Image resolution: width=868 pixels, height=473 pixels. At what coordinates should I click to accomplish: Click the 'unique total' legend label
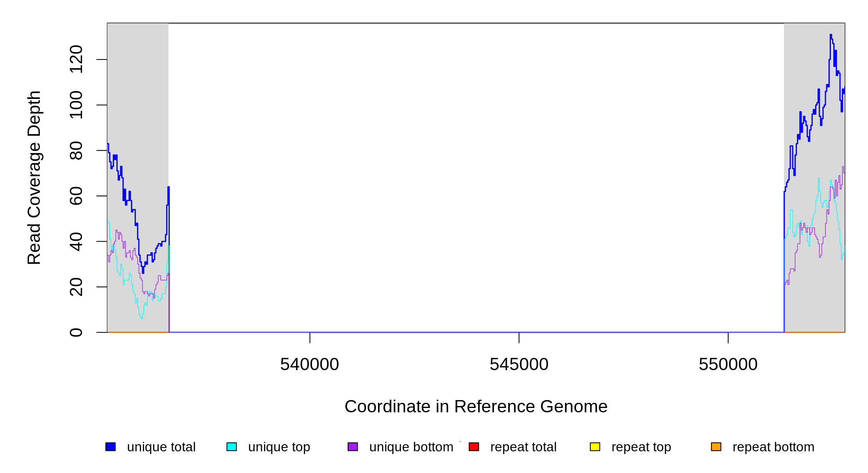pyautogui.click(x=161, y=447)
